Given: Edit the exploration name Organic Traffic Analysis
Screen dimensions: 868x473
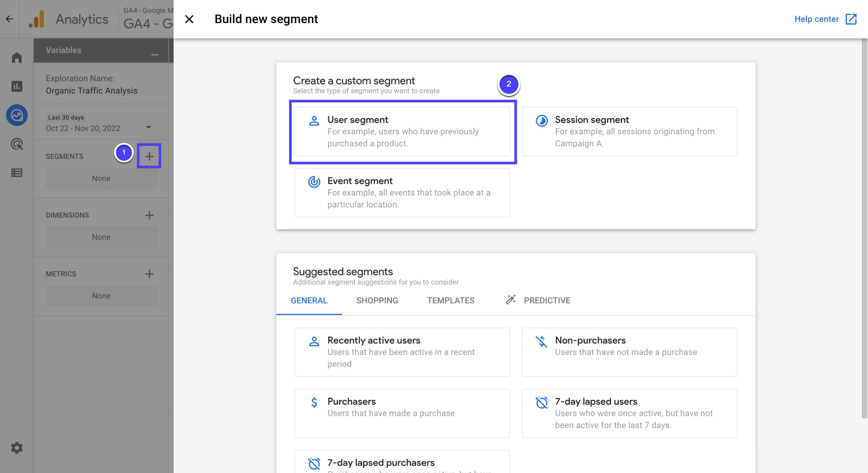Looking at the screenshot, I should (91, 91).
